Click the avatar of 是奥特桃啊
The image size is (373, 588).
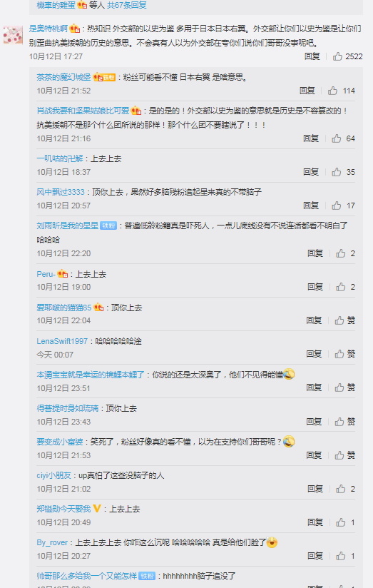point(13,35)
